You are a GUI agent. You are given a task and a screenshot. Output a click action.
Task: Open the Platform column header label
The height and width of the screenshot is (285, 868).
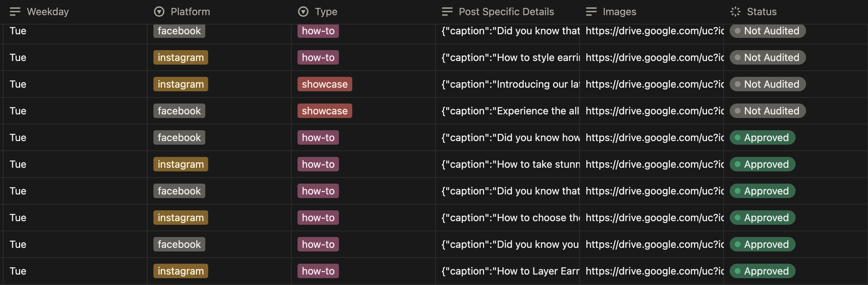point(190,12)
